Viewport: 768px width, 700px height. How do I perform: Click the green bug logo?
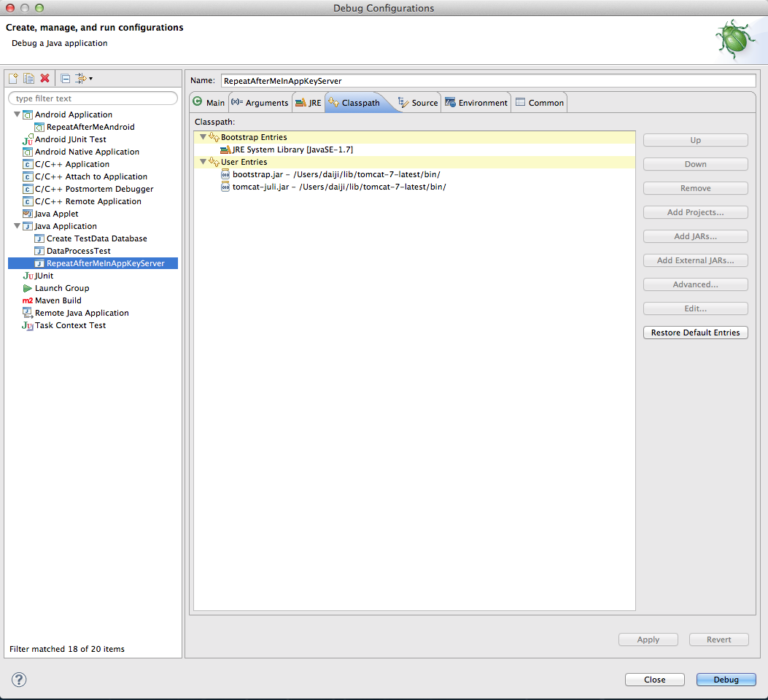735,39
